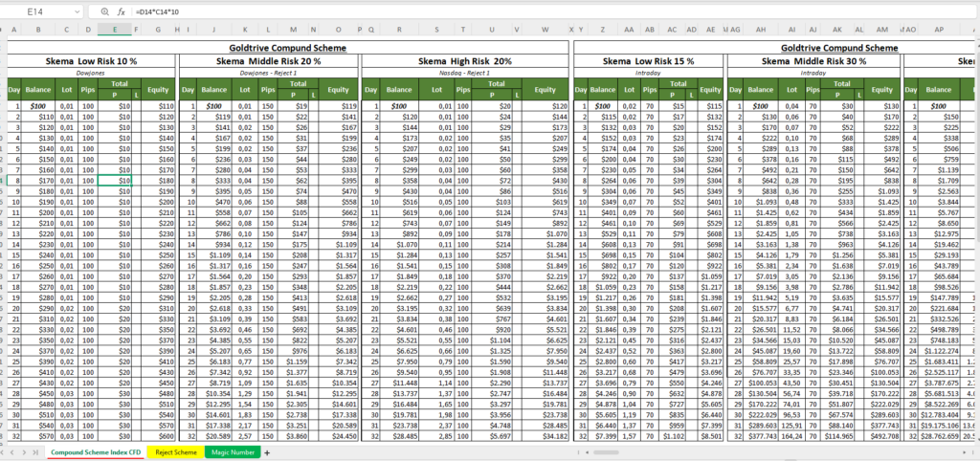This screenshot has height=461, width=980.
Task: Open the Magic Number sheet tab
Action: [233, 452]
